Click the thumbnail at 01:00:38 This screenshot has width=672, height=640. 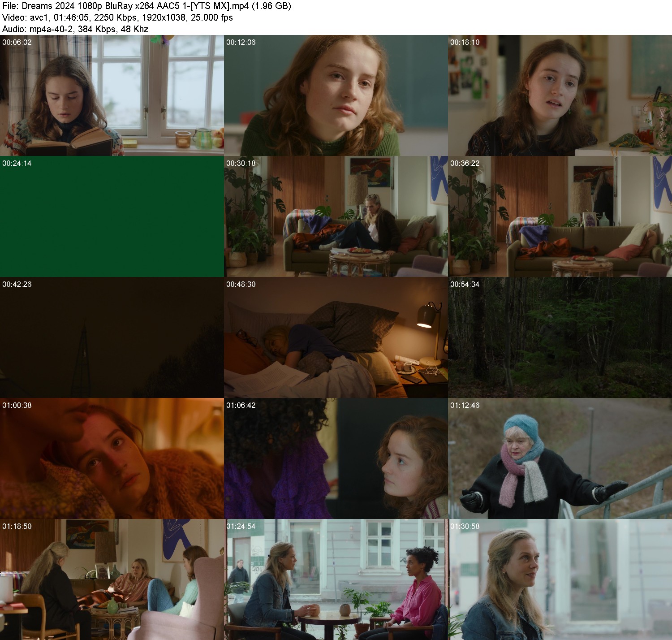tap(112, 458)
